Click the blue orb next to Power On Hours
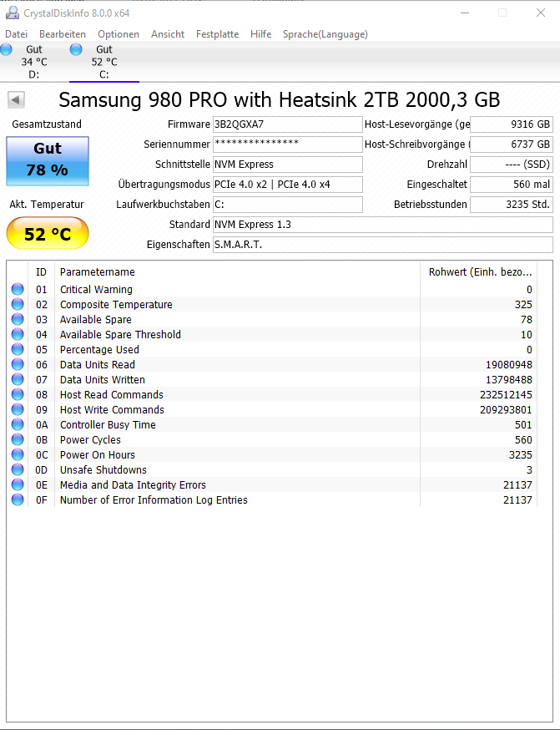This screenshot has width=560, height=730. point(18,454)
